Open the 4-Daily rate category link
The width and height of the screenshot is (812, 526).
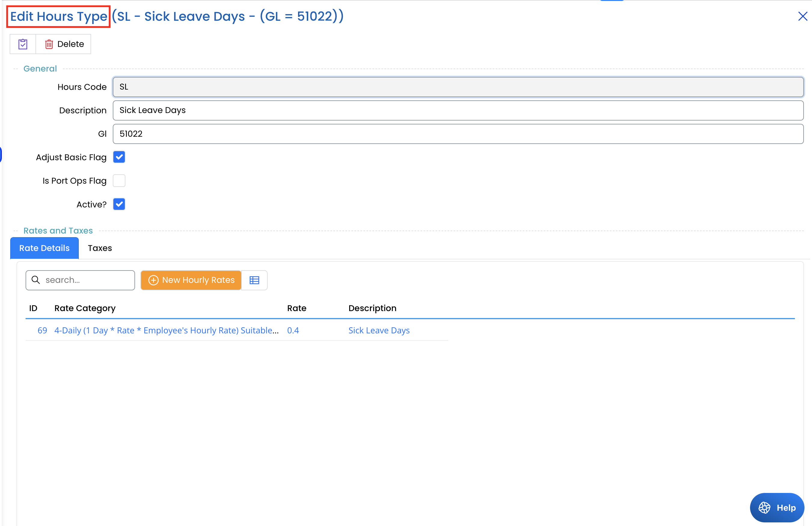coord(166,330)
